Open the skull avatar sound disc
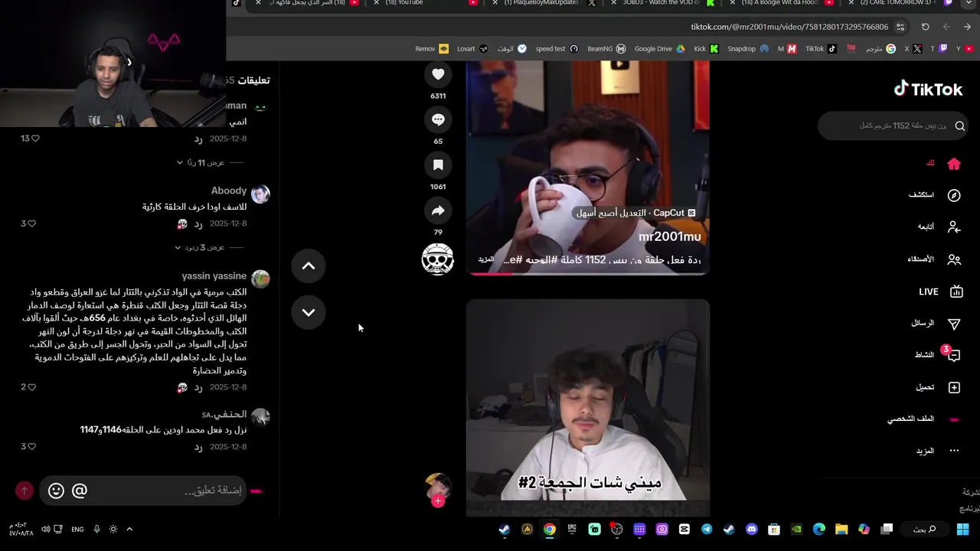The width and height of the screenshot is (980, 551). [x=438, y=259]
